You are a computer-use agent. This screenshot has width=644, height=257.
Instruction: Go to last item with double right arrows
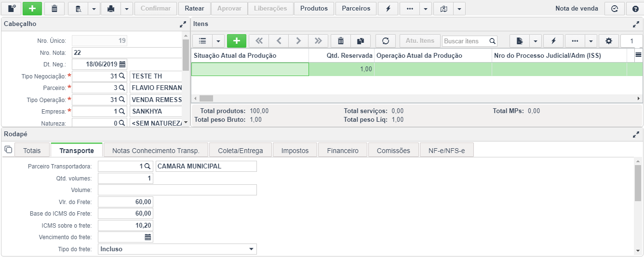coord(318,41)
